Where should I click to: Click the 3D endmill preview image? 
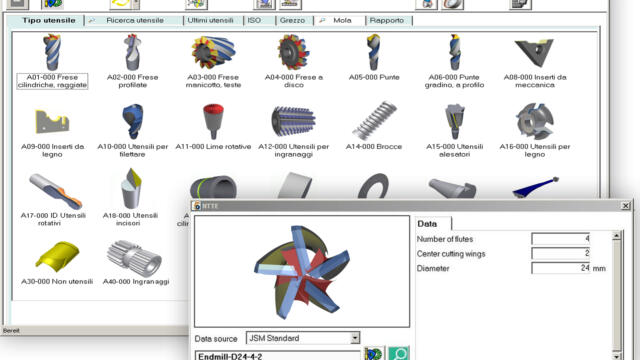[x=302, y=271]
